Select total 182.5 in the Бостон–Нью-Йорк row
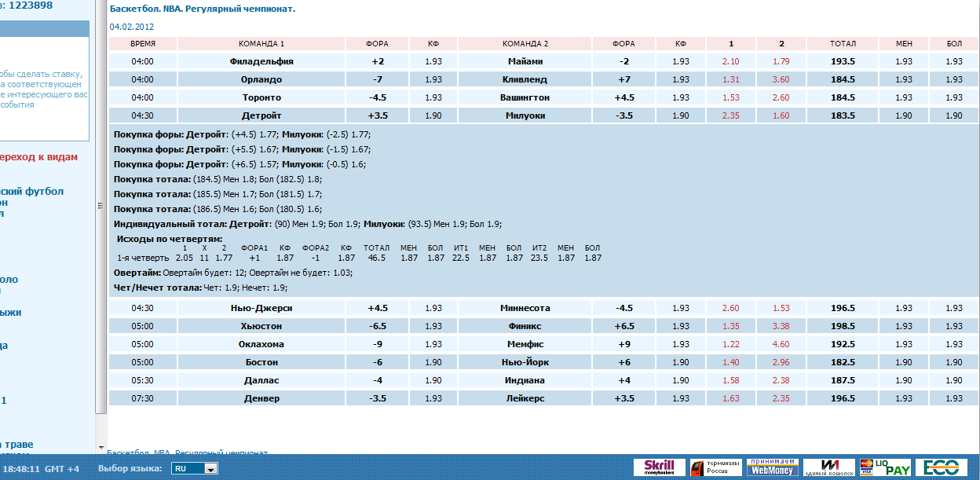This screenshot has height=480, width=980. (843, 362)
